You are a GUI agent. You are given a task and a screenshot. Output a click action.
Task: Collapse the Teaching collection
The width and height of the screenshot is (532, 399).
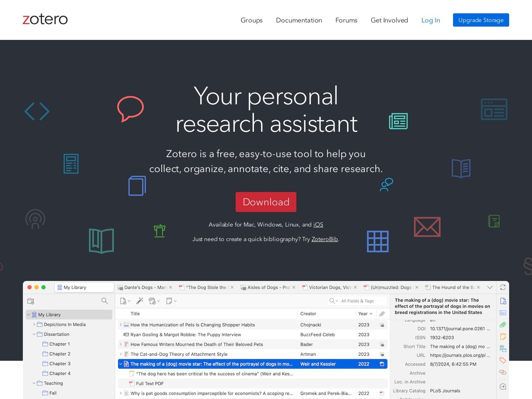click(x=34, y=383)
